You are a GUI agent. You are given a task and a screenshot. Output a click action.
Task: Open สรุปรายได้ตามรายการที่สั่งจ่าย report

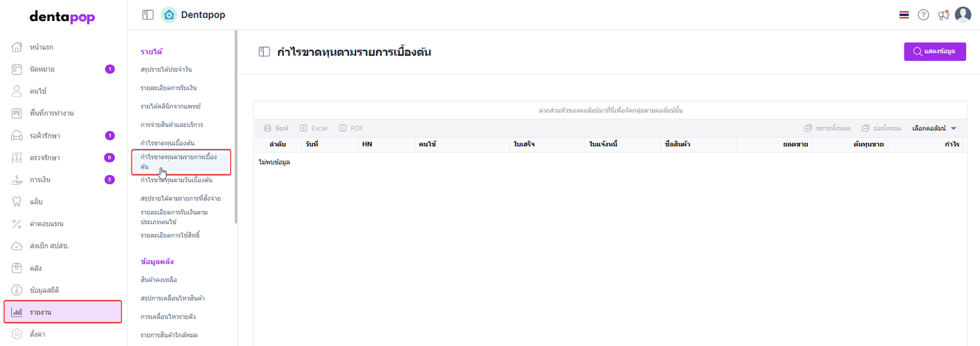tap(181, 199)
